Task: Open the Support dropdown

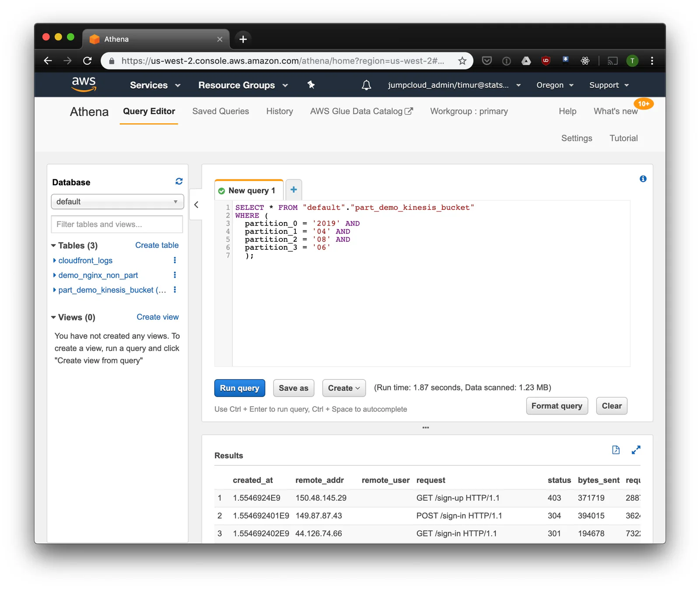Action: point(609,85)
